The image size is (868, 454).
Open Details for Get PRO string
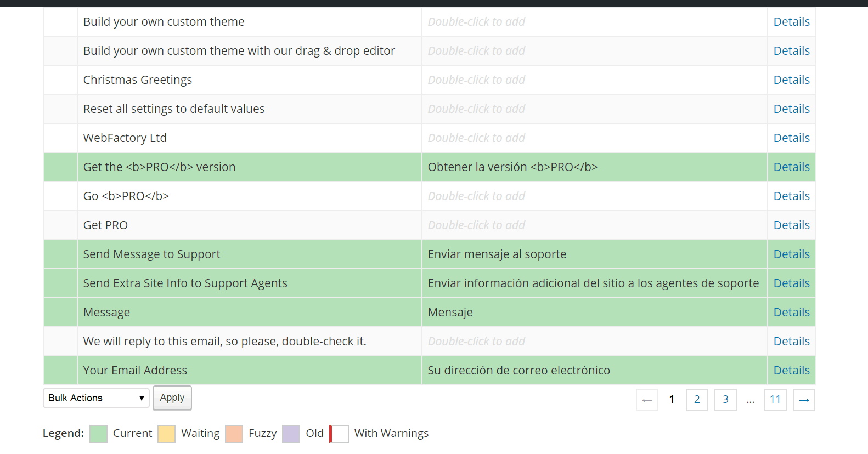click(791, 225)
